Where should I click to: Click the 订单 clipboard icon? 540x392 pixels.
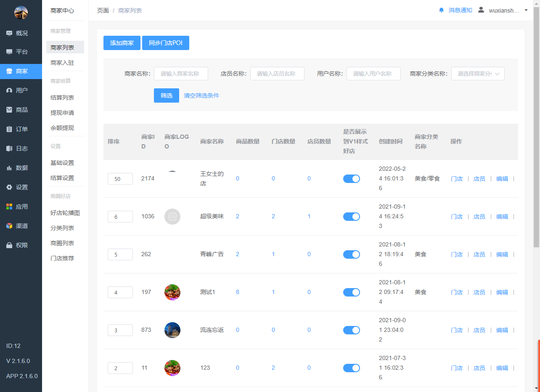click(x=9, y=129)
